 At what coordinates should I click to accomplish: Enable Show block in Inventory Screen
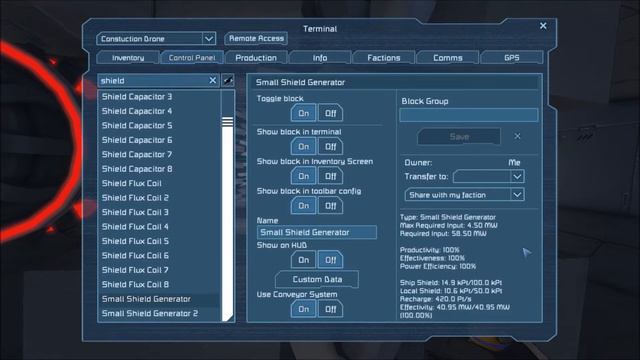coord(303,176)
